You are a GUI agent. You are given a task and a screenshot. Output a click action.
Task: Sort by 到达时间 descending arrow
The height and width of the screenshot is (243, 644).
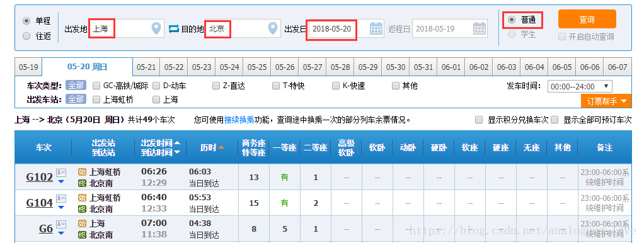click(177, 152)
